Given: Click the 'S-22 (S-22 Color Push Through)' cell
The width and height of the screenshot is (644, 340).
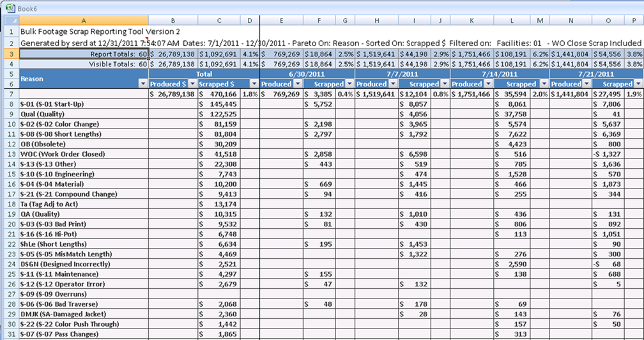Looking at the screenshot, I should tap(84, 324).
